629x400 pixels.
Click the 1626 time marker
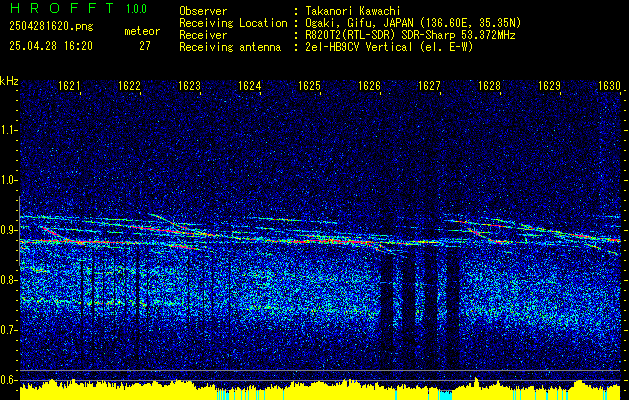[369, 86]
